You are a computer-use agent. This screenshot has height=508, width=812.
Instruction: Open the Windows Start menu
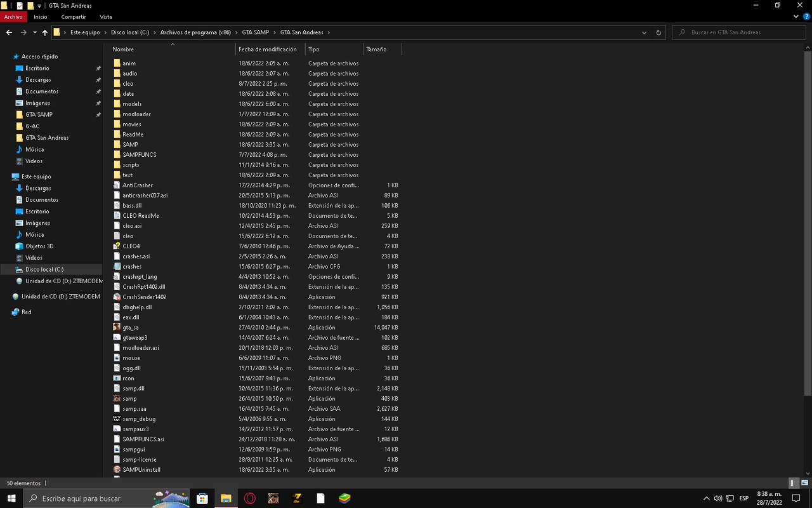point(11,498)
